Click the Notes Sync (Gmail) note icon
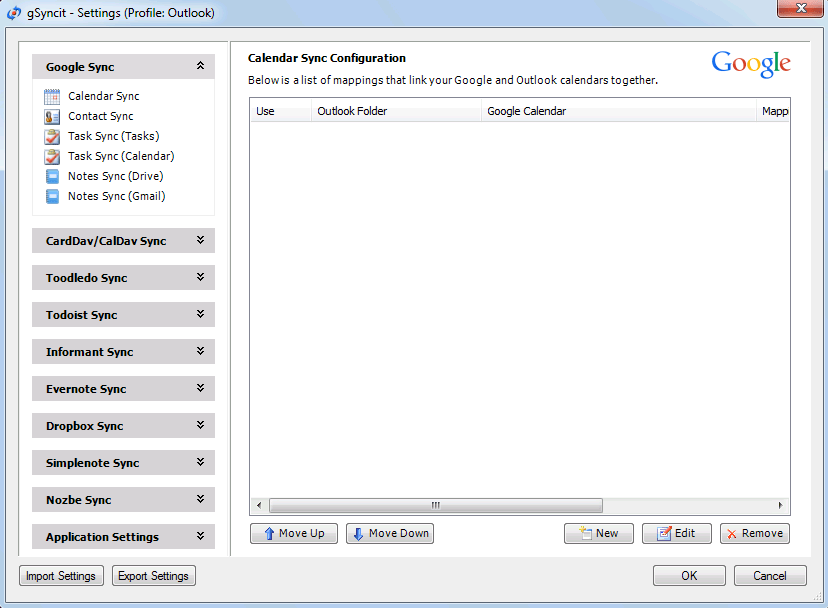Screen dimensions: 828x608 52,197
